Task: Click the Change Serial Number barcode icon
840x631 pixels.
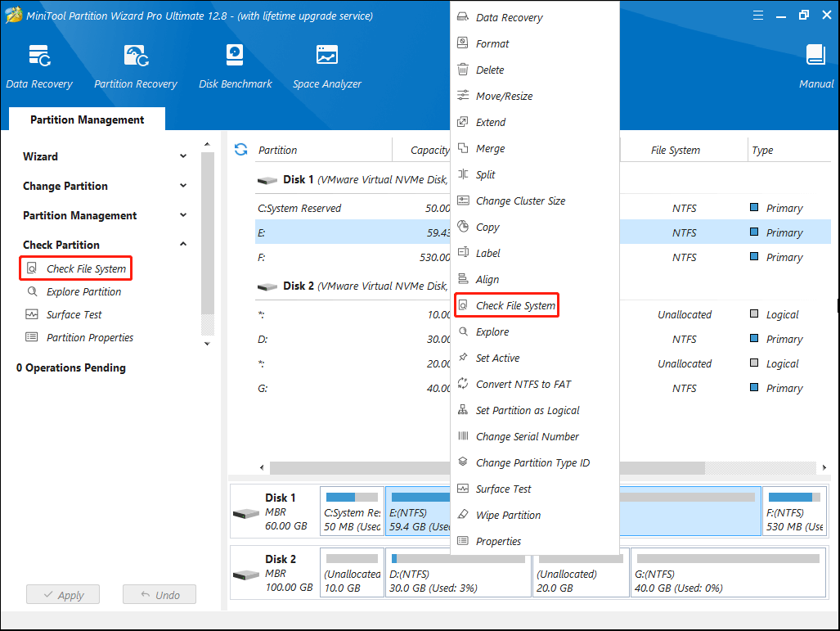Action: pyautogui.click(x=463, y=436)
